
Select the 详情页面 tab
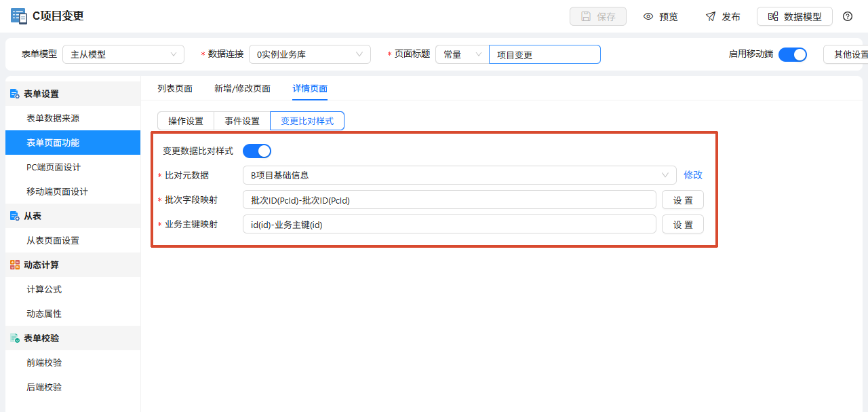click(x=311, y=88)
